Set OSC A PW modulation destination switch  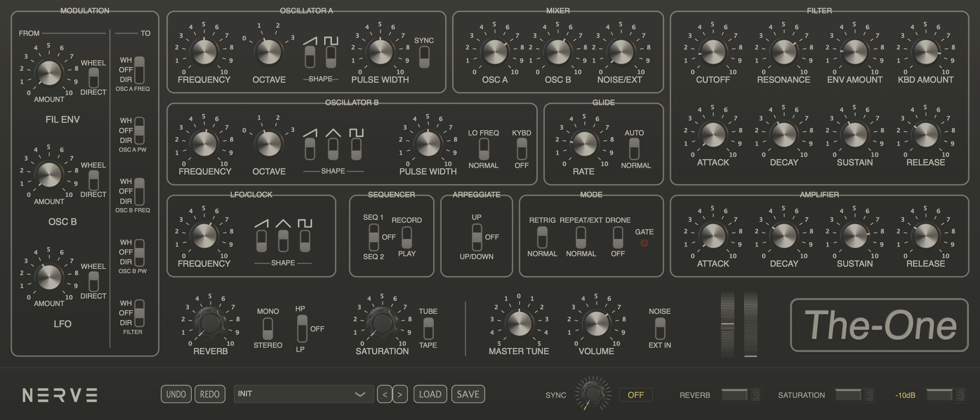tap(140, 131)
